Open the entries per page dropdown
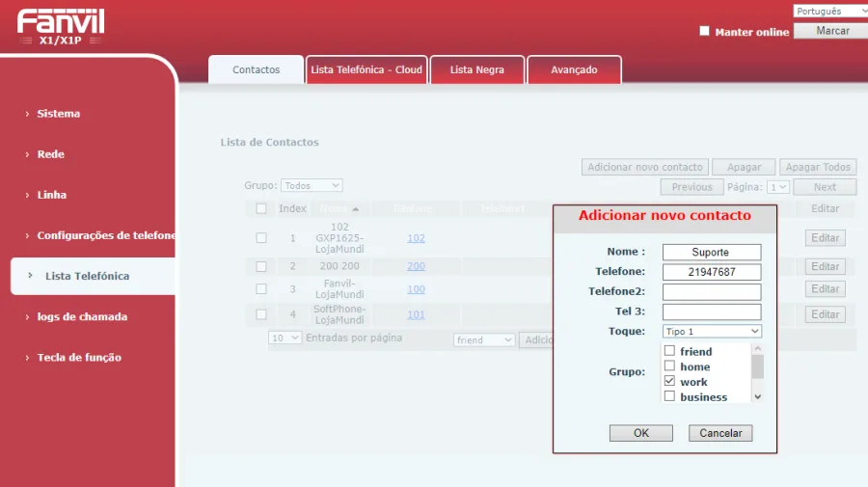Viewport: 868px width, 487px height. click(x=285, y=338)
